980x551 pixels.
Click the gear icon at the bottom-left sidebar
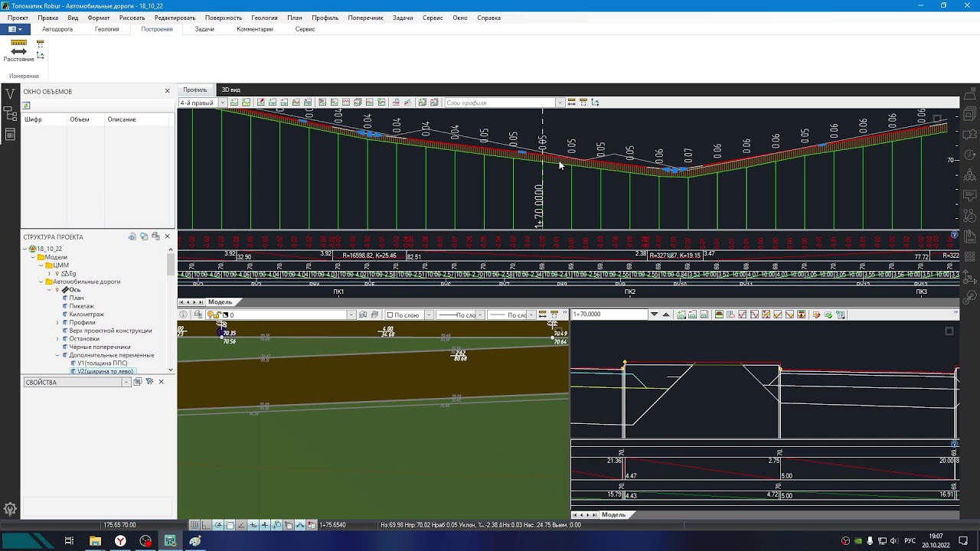(x=10, y=509)
